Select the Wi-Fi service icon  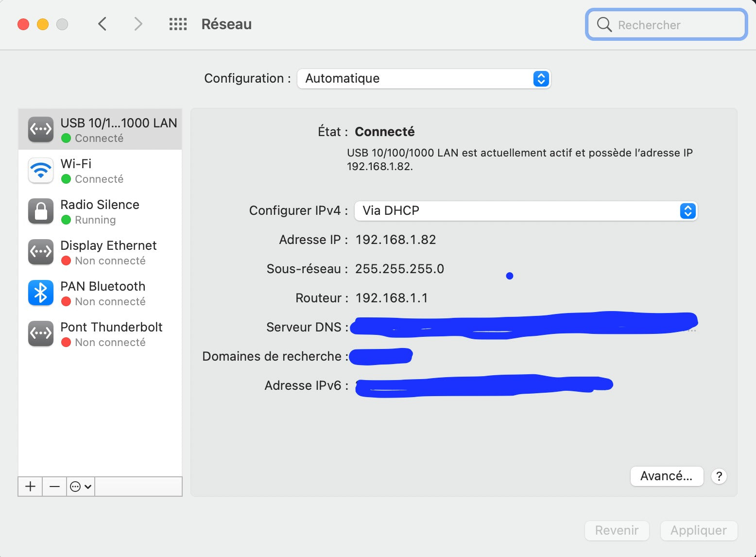click(41, 171)
